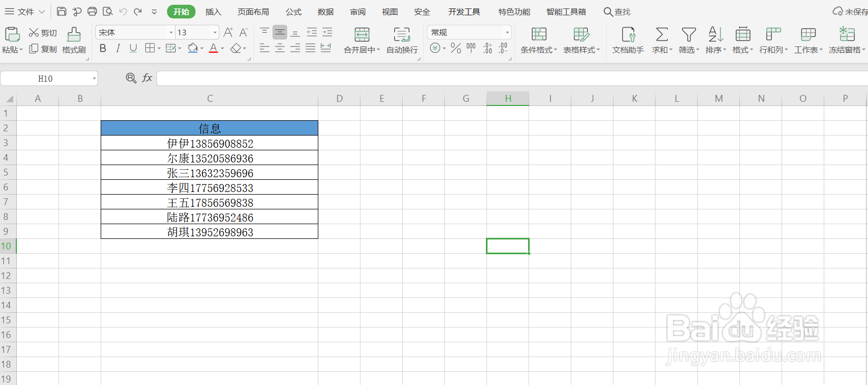Click Filter (筛选) funnel icon
Image resolution: width=868 pixels, height=385 pixels.
[x=689, y=35]
